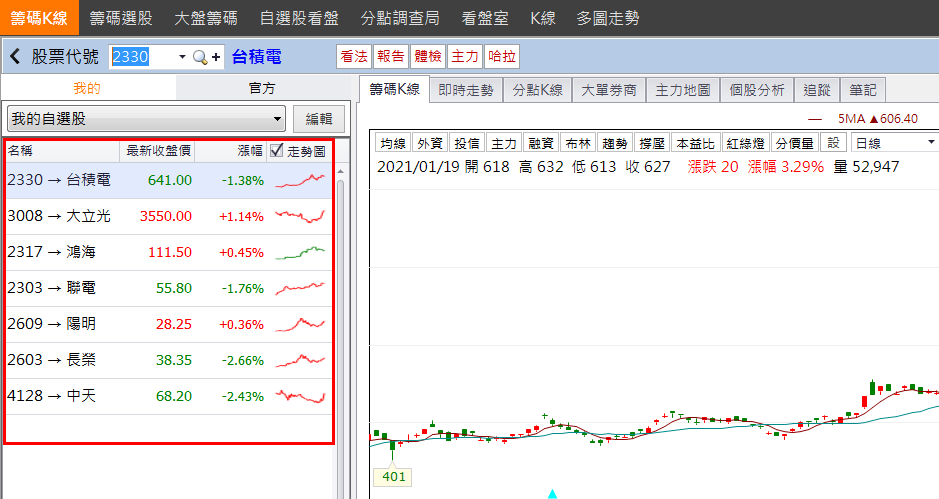Image resolution: width=939 pixels, height=499 pixels.
Task: Click the 大立光 trend sparkline
Action: point(300,216)
